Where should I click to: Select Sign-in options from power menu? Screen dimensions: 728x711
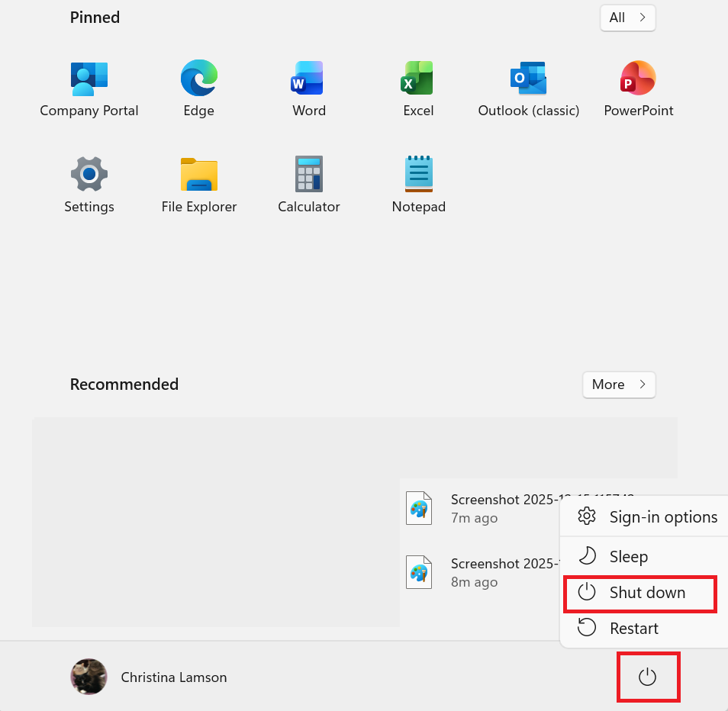coord(647,517)
